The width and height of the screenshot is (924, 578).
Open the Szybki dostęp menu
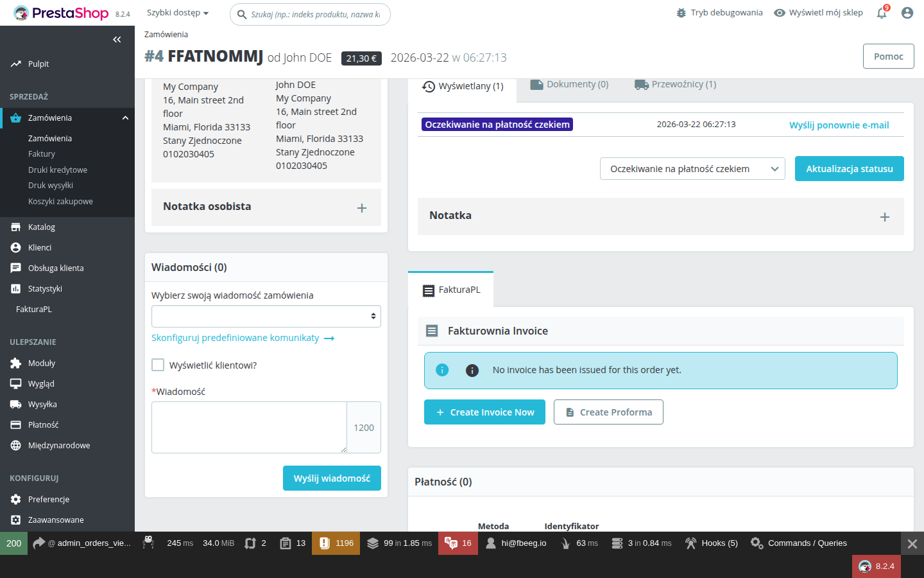tap(178, 13)
